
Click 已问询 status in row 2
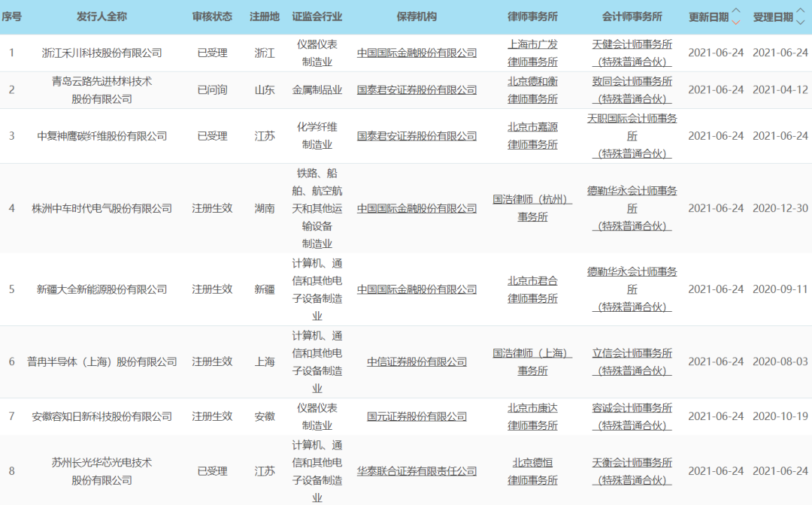pos(212,90)
